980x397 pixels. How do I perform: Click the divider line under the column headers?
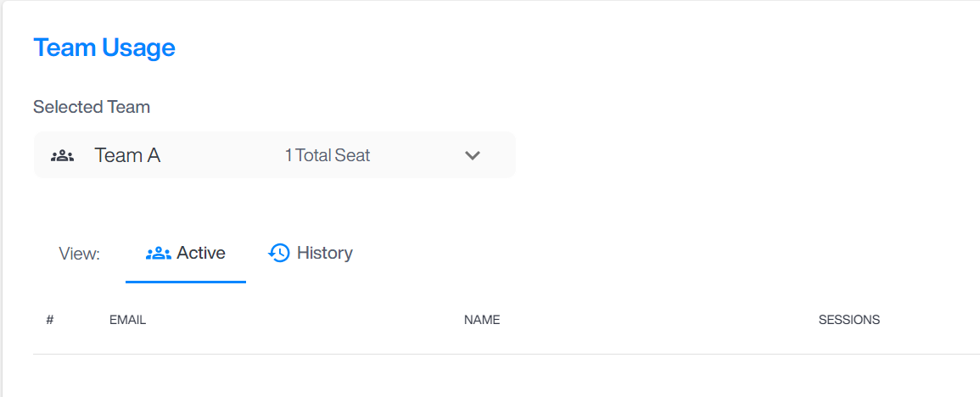pos(507,354)
